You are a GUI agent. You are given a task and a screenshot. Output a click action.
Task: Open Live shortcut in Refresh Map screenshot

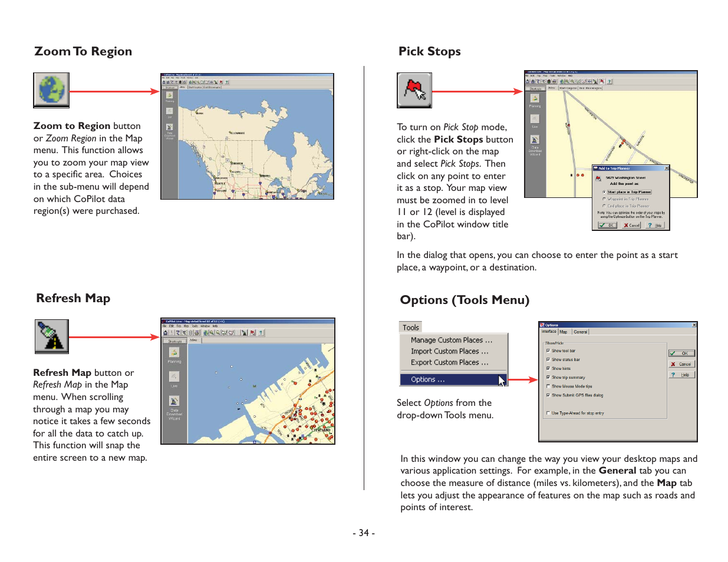click(174, 379)
